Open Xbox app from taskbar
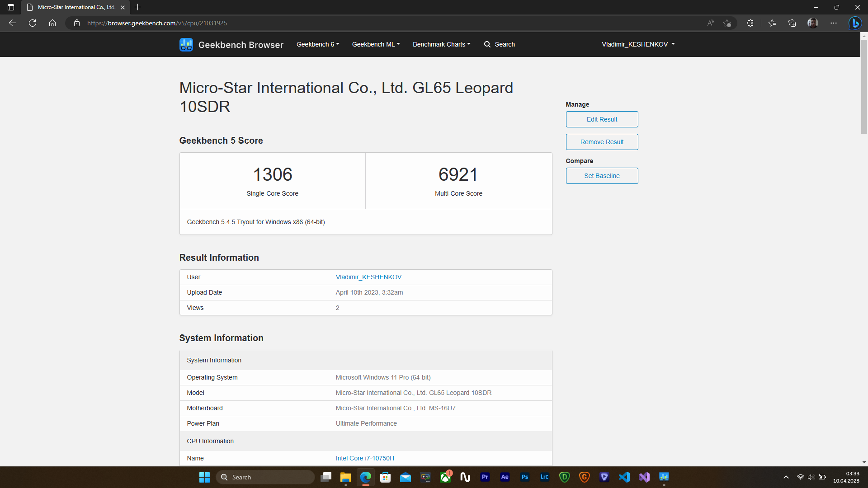Viewport: 868px width, 488px height. pyautogui.click(x=445, y=477)
